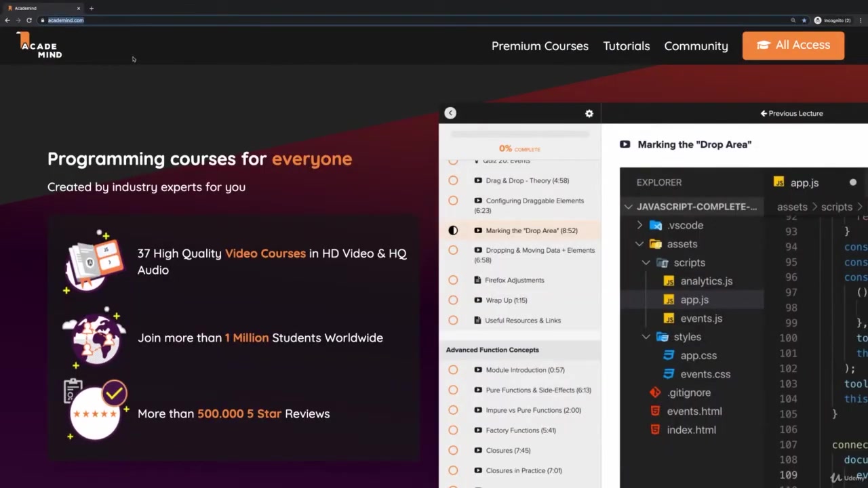Image resolution: width=868 pixels, height=488 pixels.
Task: Click the search magnifier in address bar
Action: coord(793,20)
